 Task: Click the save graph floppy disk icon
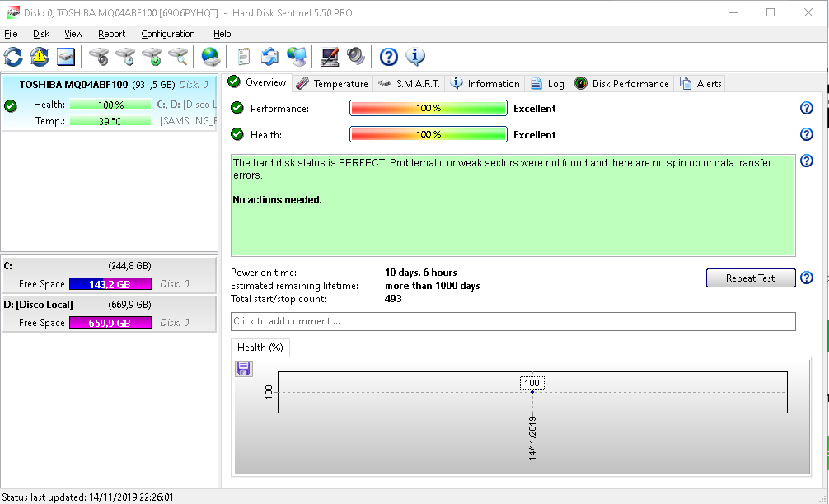coord(244,368)
